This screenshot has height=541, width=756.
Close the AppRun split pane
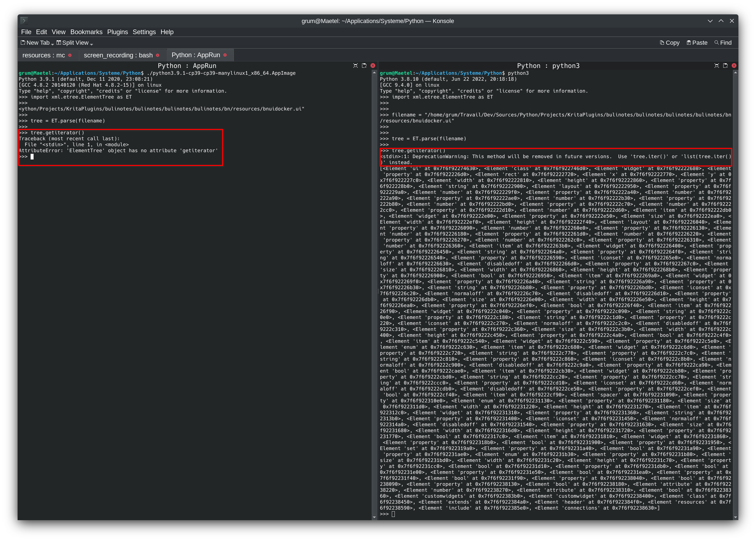tap(373, 66)
